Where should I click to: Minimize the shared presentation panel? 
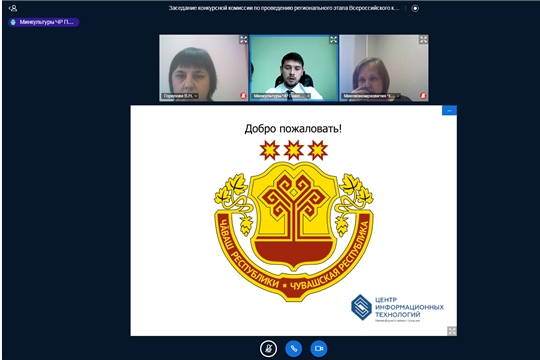tap(449, 111)
